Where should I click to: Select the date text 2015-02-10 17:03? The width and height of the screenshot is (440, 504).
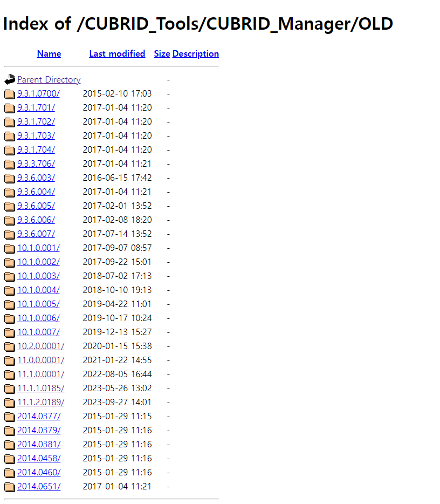pyautogui.click(x=117, y=93)
